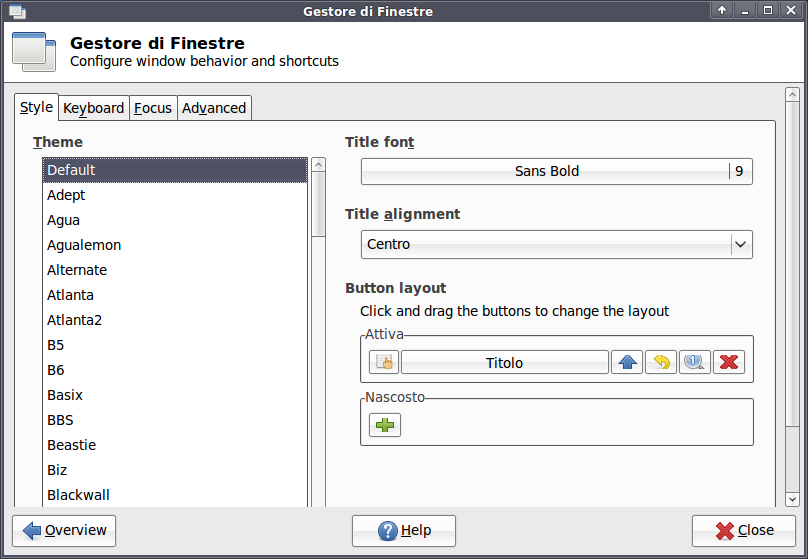
Task: Choose the Blackwall theme
Action: click(78, 495)
